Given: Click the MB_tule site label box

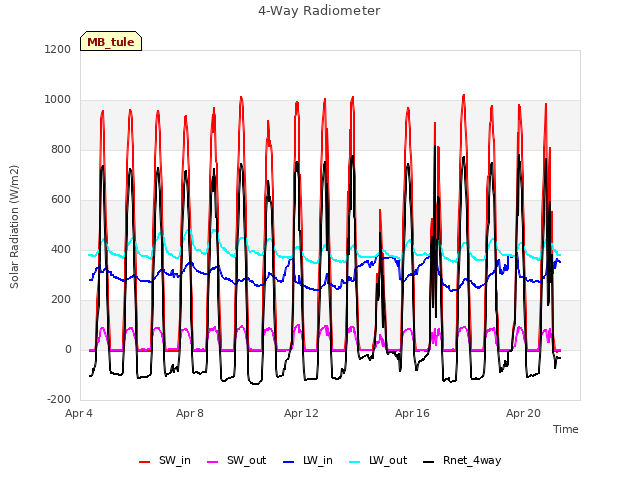Looking at the screenshot, I should click(111, 41).
